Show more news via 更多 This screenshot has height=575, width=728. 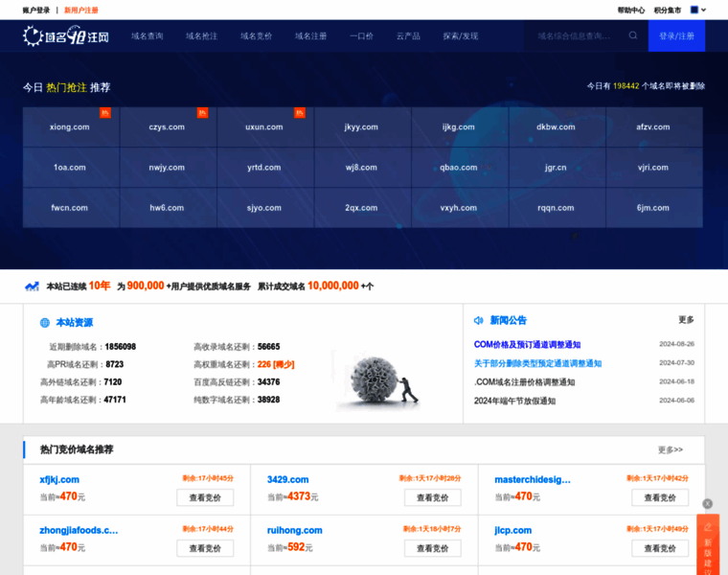(686, 320)
